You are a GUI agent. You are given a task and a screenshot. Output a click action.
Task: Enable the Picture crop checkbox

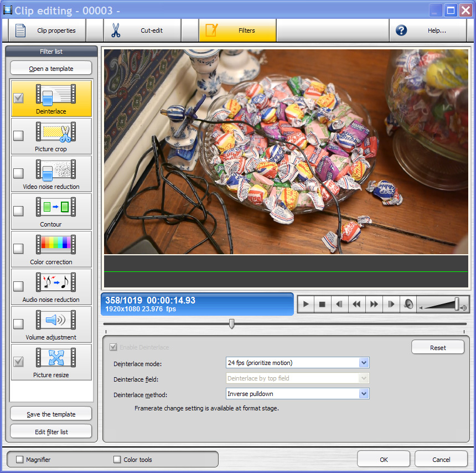click(x=18, y=136)
